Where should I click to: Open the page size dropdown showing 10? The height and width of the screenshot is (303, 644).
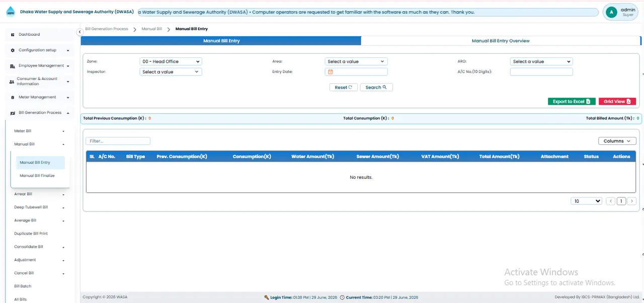point(586,201)
